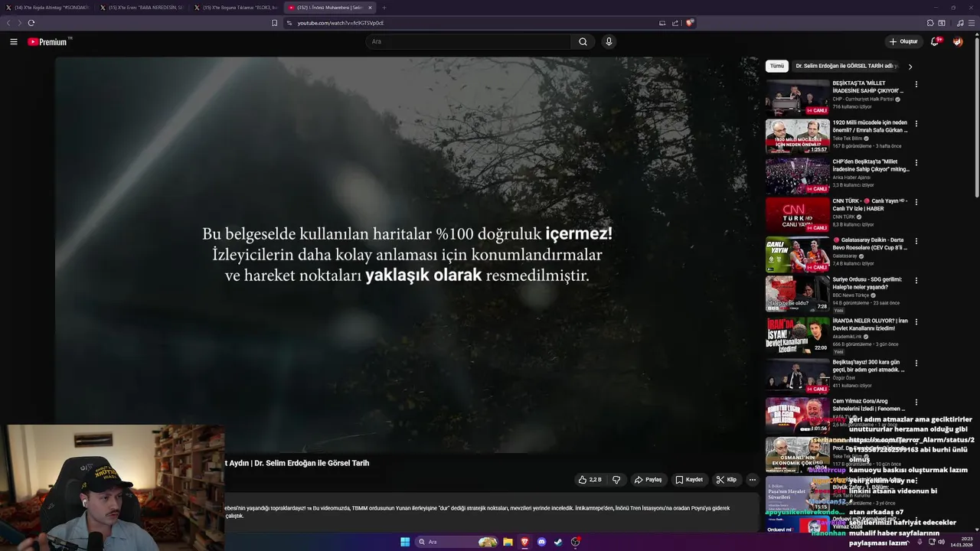
Task: Go to YouTube Premium home logo
Action: (49, 41)
